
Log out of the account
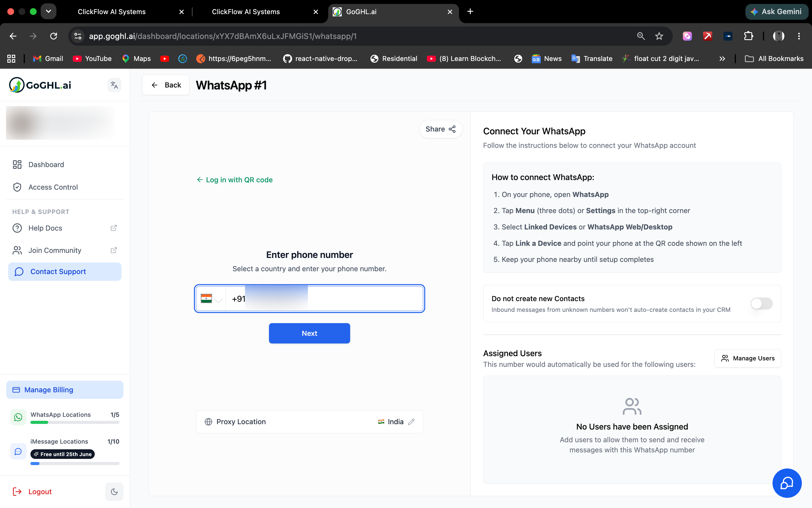coord(32,492)
